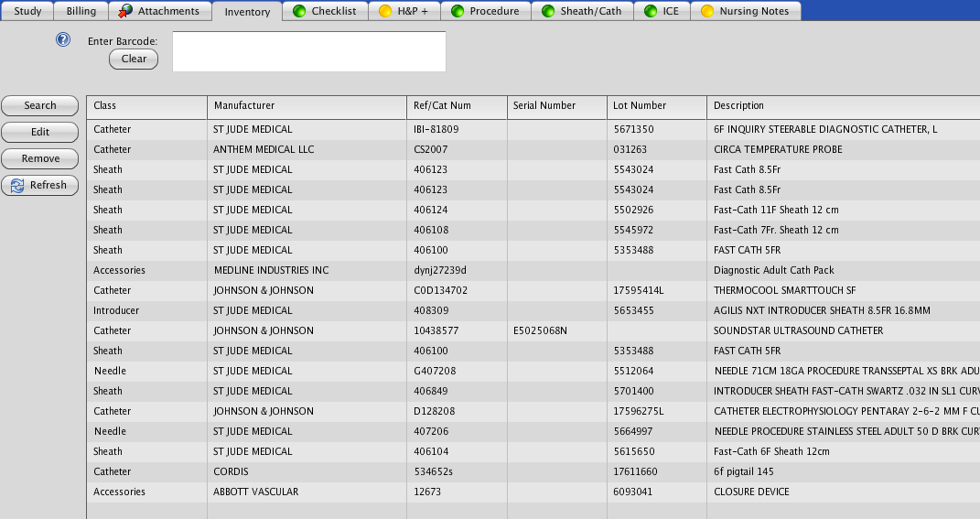Select lot number 6093041 cell
The width and height of the screenshot is (980, 519).
(657, 492)
